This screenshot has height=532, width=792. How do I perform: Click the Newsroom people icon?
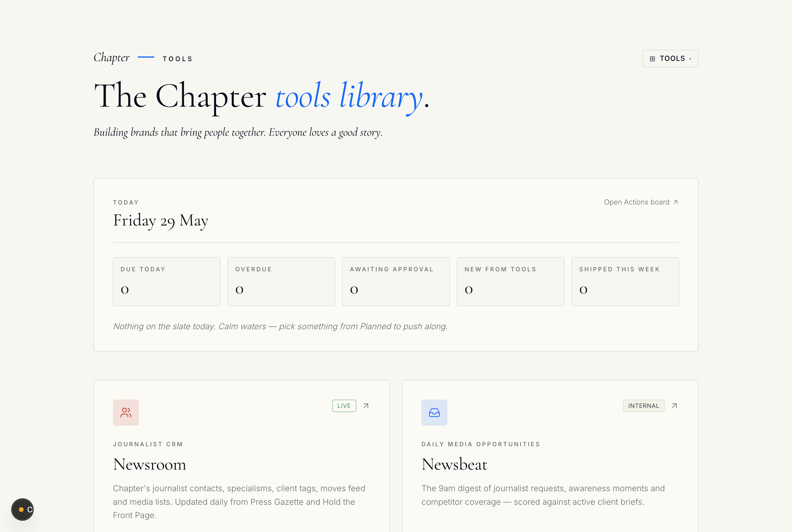(126, 412)
